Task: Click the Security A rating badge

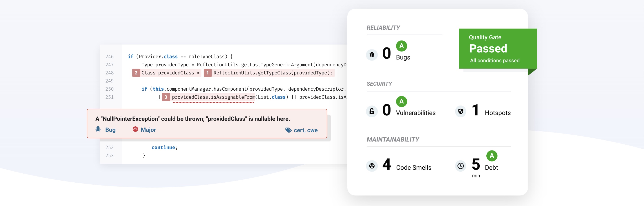Action: 401,101
